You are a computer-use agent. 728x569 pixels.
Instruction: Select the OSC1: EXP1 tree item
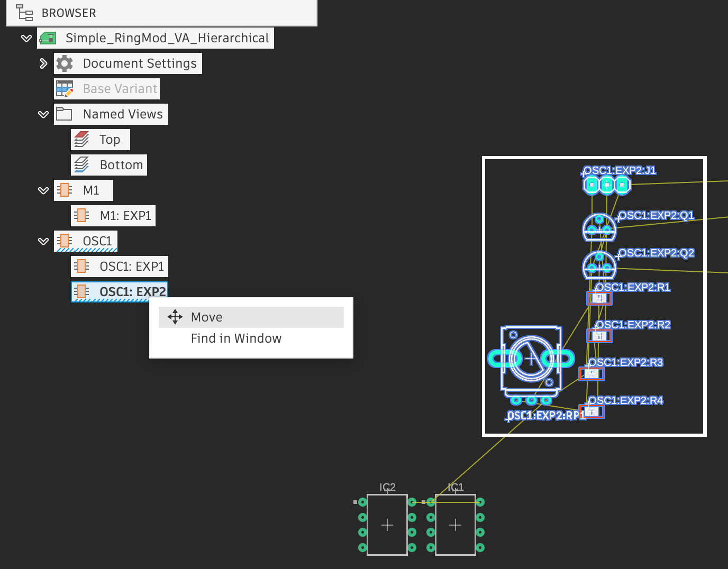pyautogui.click(x=120, y=267)
